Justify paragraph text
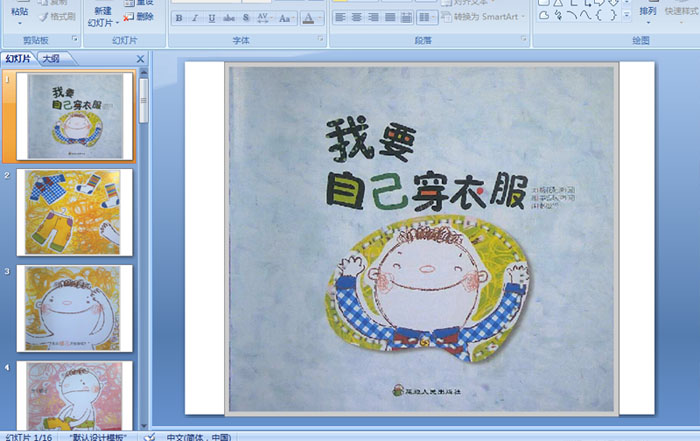 390,17
